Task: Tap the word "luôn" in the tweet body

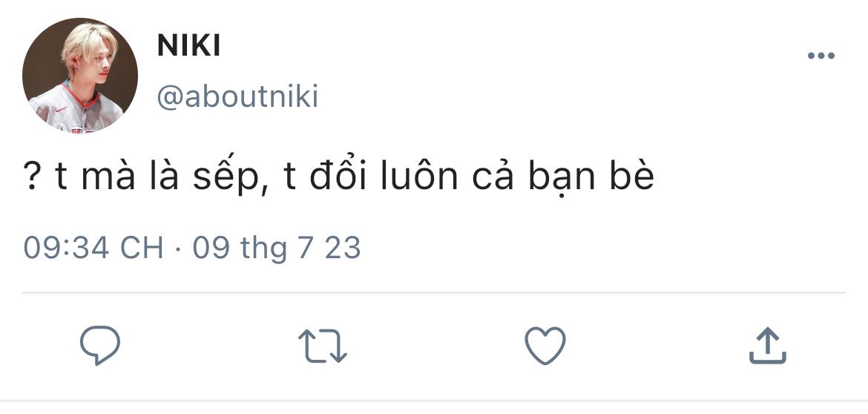Action: pos(419,176)
